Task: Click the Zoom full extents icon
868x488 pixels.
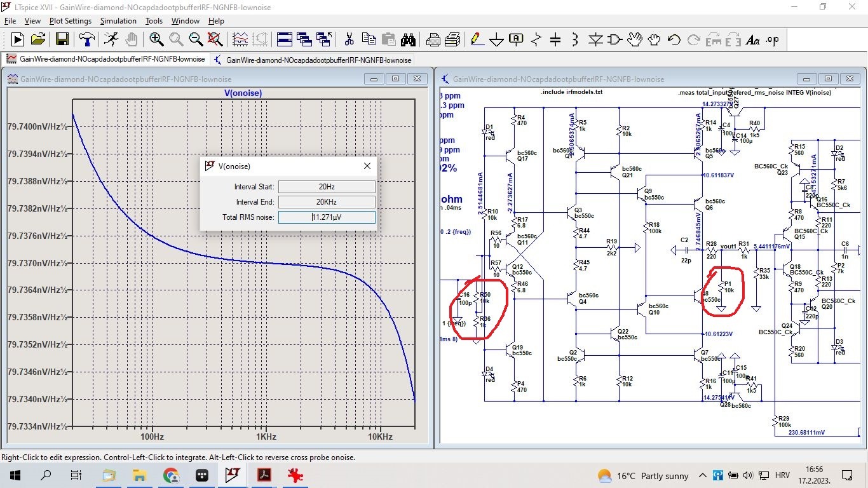Action: click(215, 40)
